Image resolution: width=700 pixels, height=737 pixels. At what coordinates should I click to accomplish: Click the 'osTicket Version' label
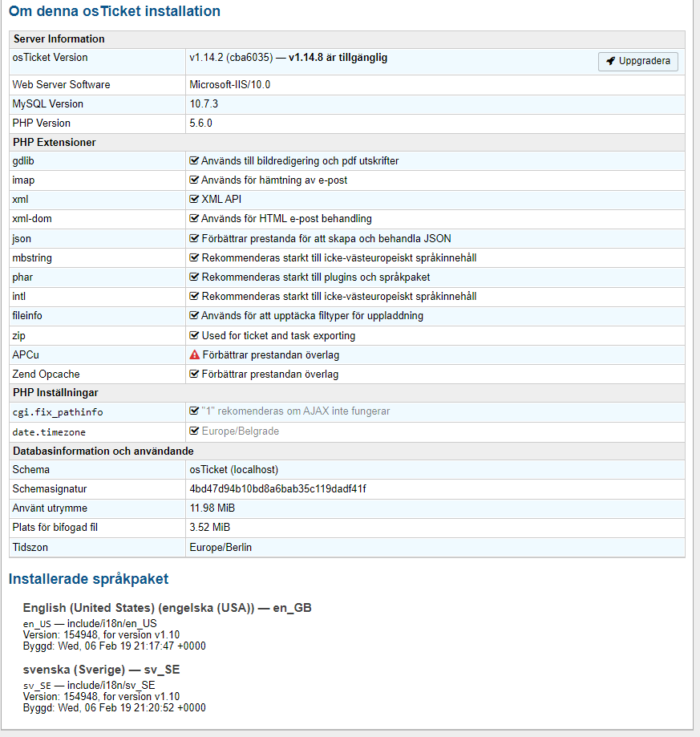50,58
